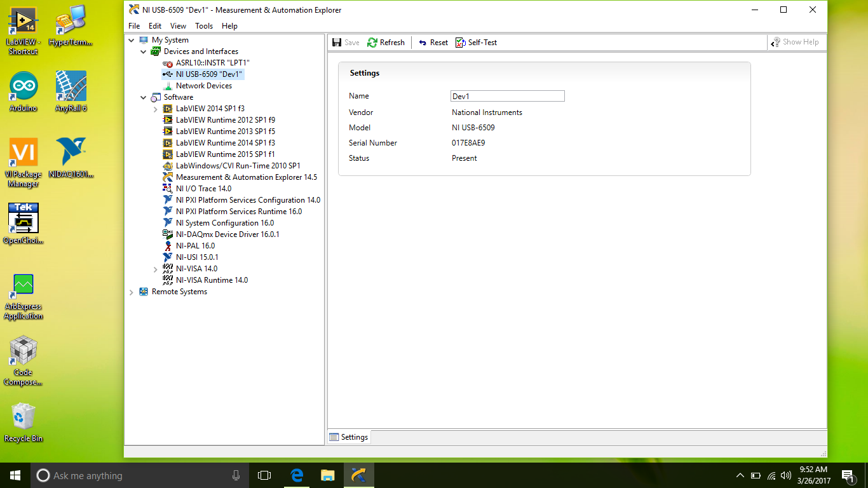Screen dimensions: 868x488
Task: Select the Devices and Interfaces icon
Action: (156, 51)
